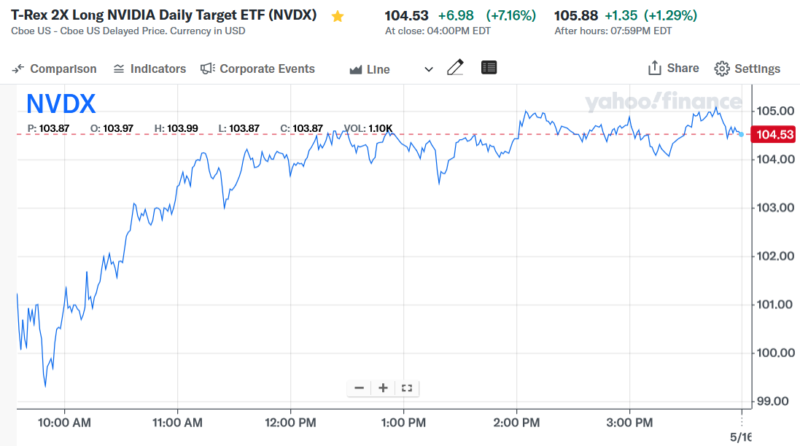
Task: Click the Settings gear icon
Action: click(722, 69)
